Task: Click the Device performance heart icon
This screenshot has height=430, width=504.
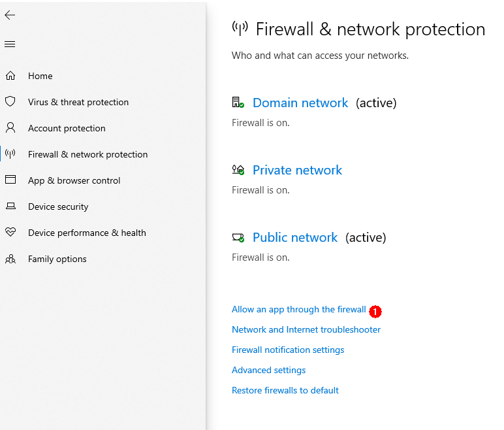Action: point(10,233)
